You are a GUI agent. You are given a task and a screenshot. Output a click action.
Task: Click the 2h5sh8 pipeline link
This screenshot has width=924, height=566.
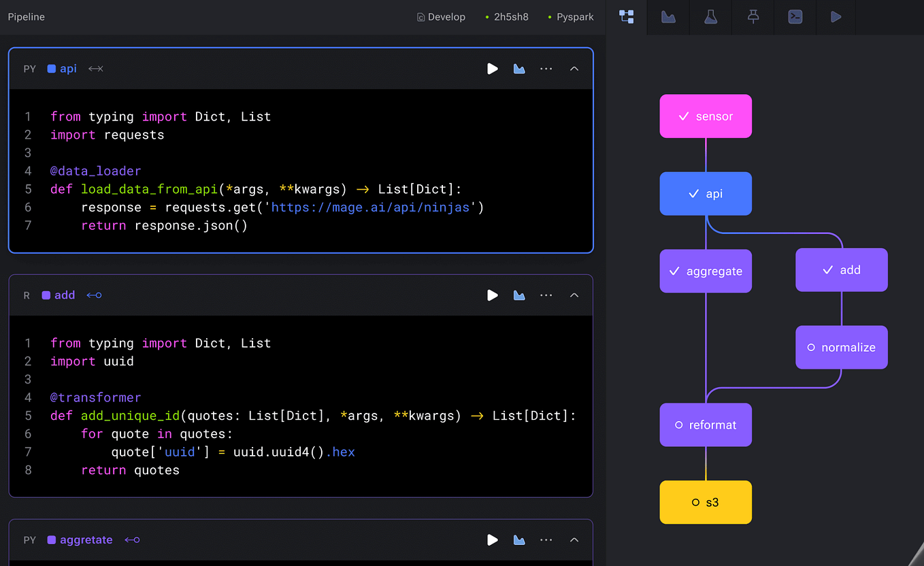coord(511,16)
